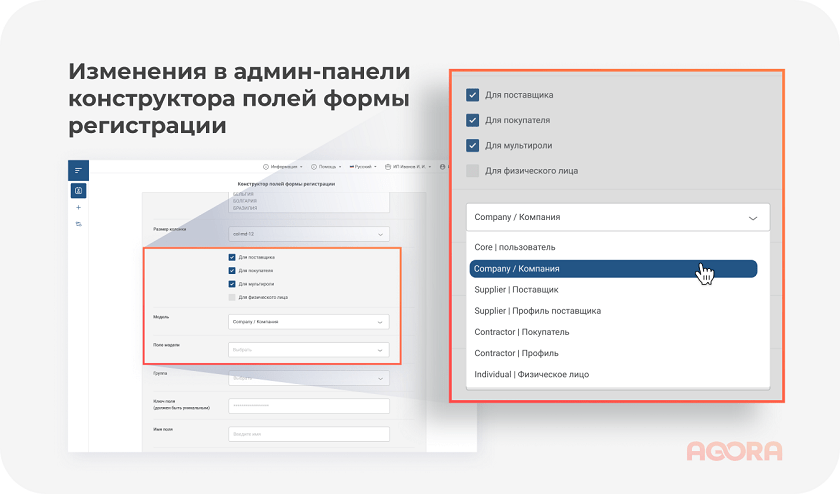Viewport: 840px width, 494px height.
Task: Uncheck Для мультироли in enlarged callout
Action: click(x=472, y=145)
